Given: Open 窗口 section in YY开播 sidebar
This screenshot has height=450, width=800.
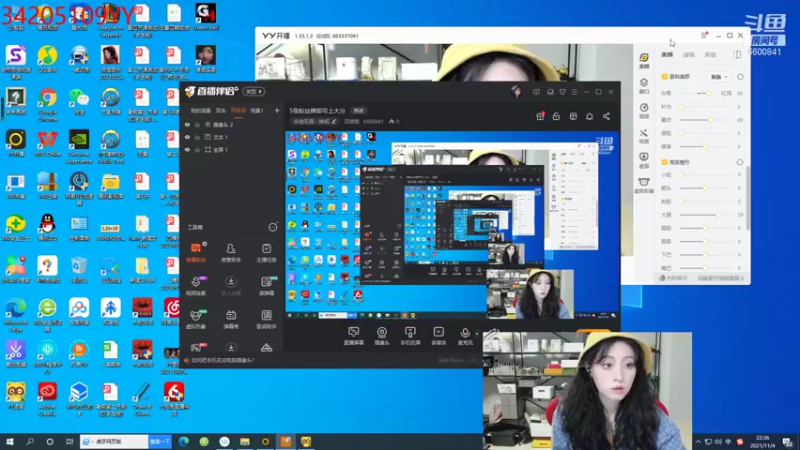Looking at the screenshot, I should point(644,86).
